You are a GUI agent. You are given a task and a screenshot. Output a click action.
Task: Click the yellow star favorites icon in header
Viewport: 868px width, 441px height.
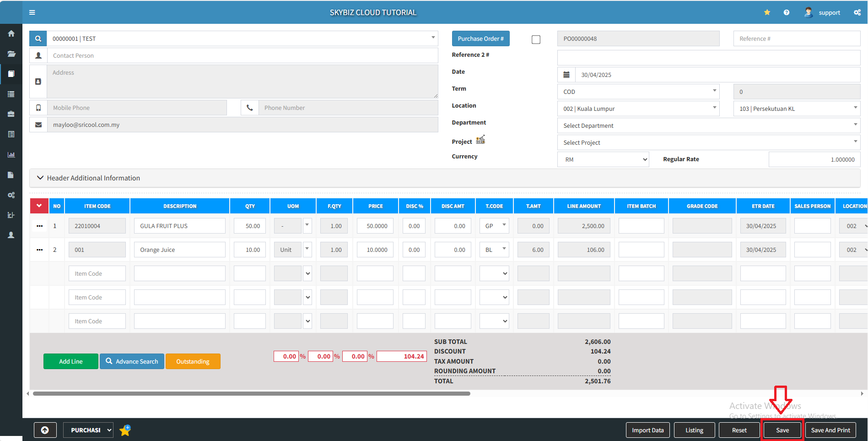767,12
